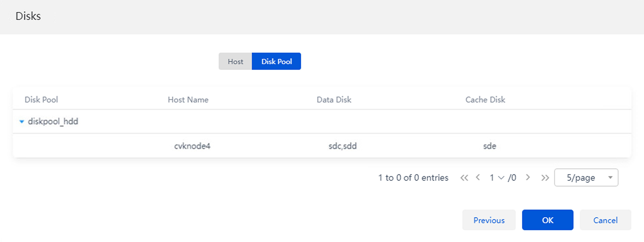Click the Cache Disk column header
The height and width of the screenshot is (242, 644).
pos(485,100)
